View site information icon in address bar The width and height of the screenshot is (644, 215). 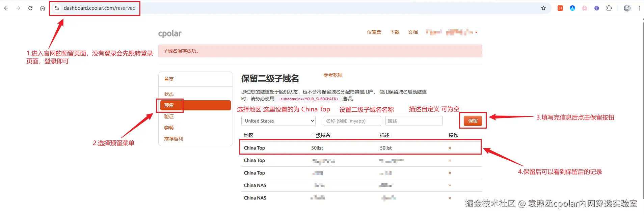click(57, 8)
